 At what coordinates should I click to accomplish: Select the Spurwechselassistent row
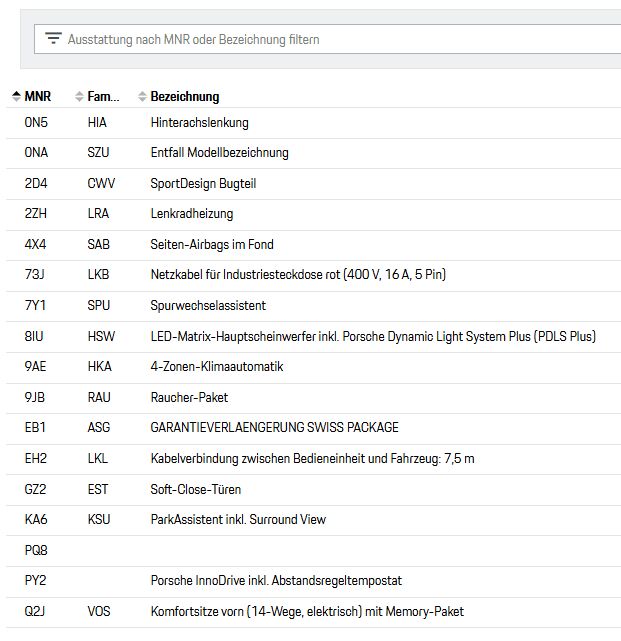(x=208, y=306)
